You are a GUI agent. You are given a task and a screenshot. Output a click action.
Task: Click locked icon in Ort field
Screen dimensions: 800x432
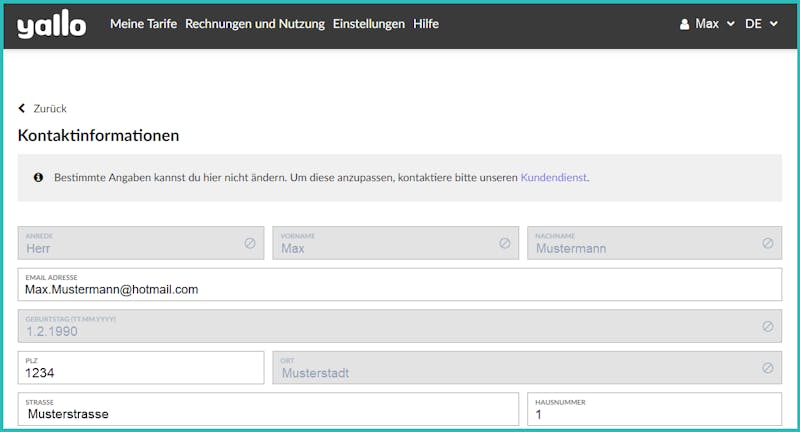point(768,368)
